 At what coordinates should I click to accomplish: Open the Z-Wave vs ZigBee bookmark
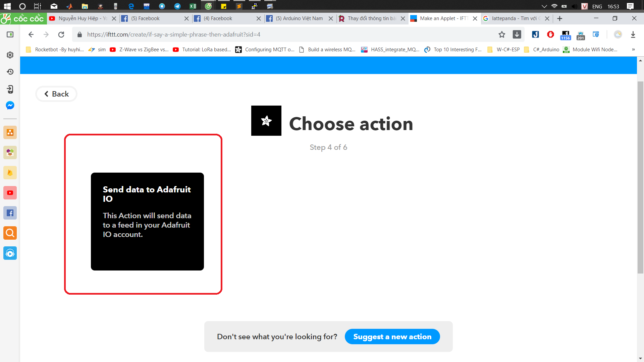click(139, 50)
